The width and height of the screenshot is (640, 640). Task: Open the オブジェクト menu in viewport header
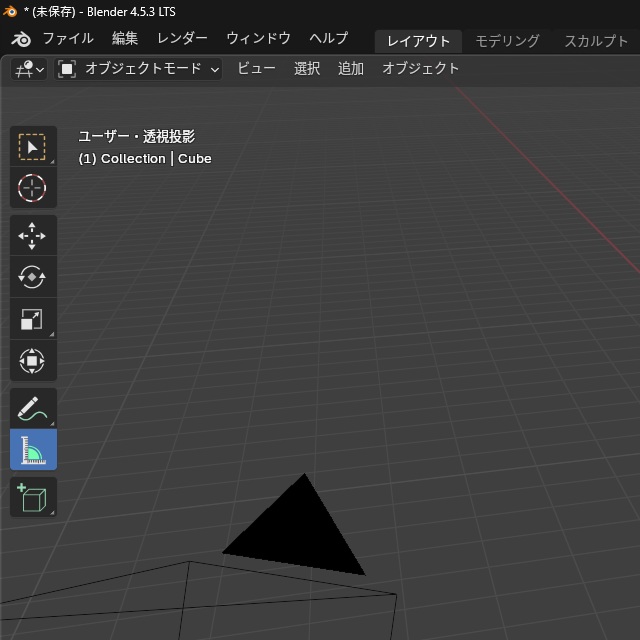click(x=420, y=69)
